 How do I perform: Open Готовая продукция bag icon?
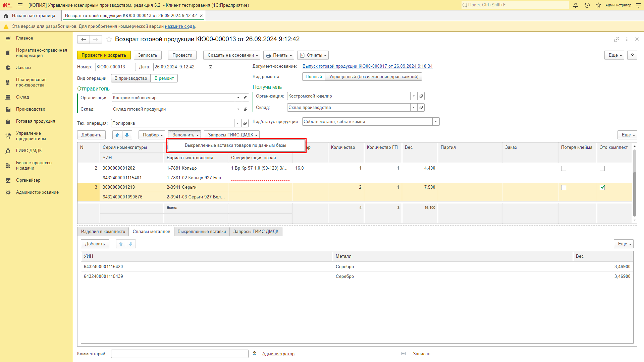tap(8, 121)
